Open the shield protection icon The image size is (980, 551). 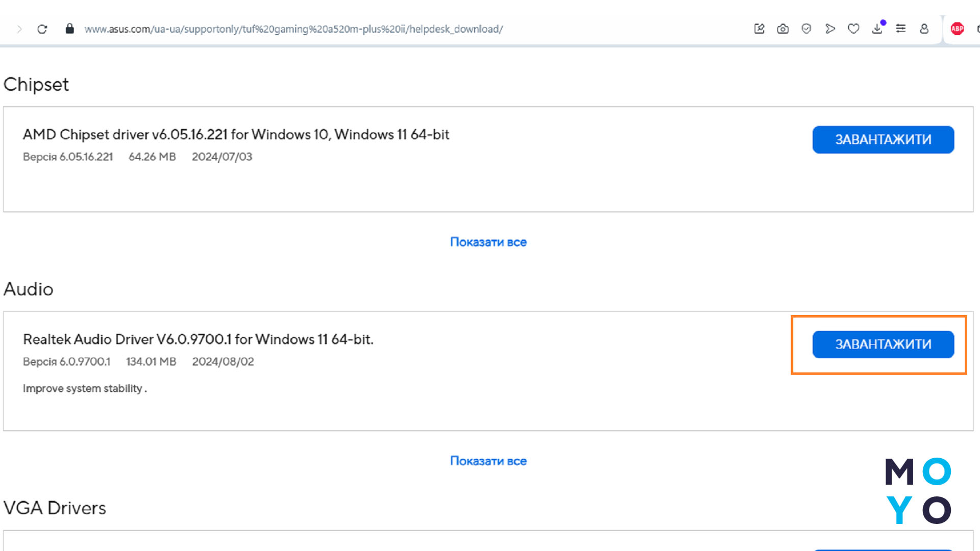[806, 29]
